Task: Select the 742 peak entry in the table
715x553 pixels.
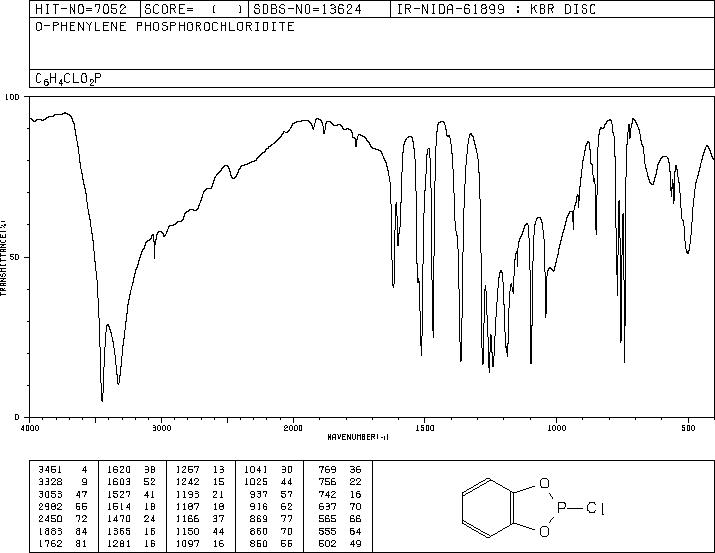Action: click(x=340, y=494)
